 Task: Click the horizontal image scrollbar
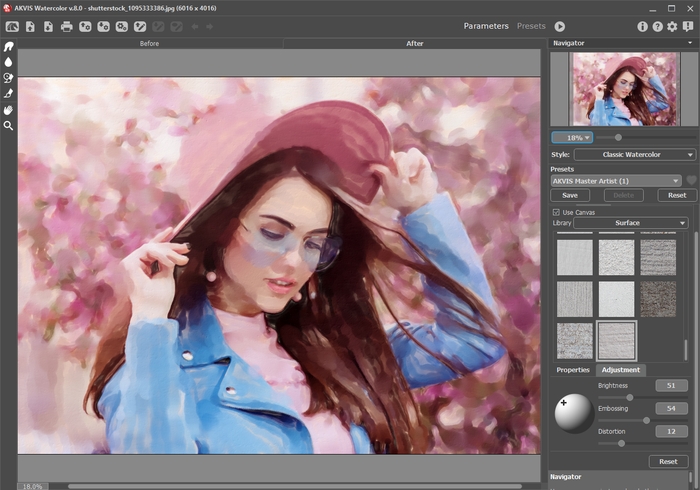tap(295, 486)
